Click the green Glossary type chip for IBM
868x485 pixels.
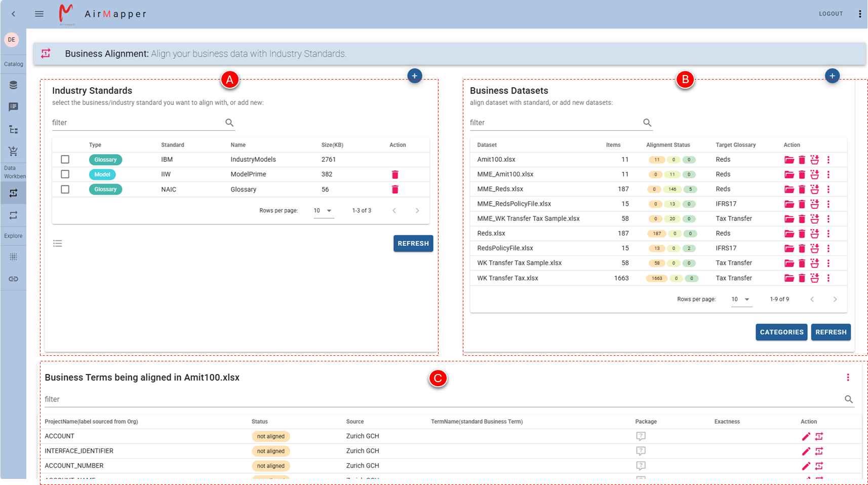105,159
